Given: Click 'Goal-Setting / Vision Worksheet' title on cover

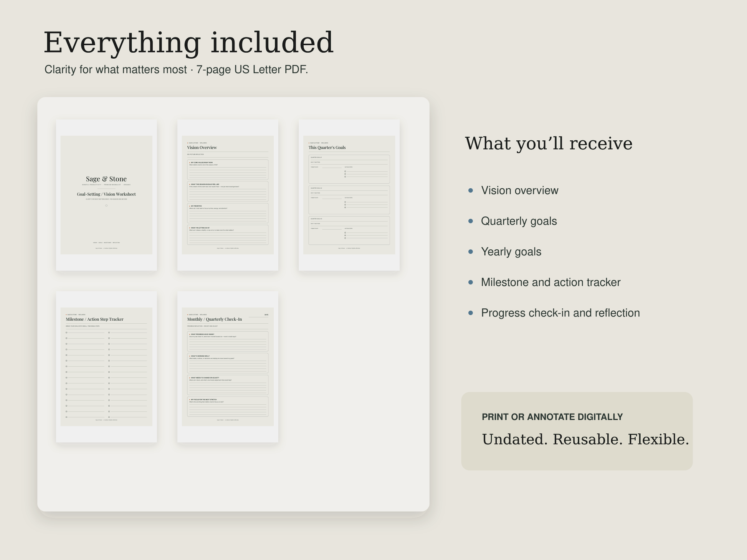Looking at the screenshot, I should click(106, 194).
